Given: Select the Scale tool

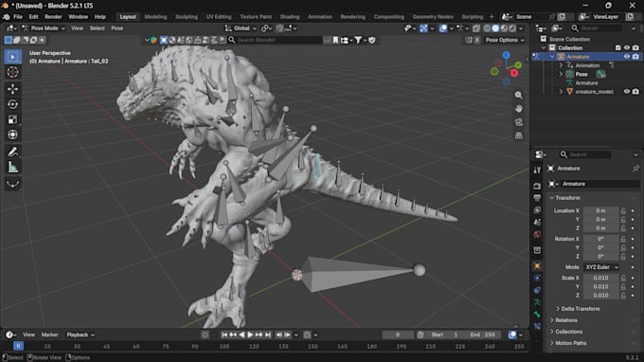Looking at the screenshot, I should [x=12, y=119].
